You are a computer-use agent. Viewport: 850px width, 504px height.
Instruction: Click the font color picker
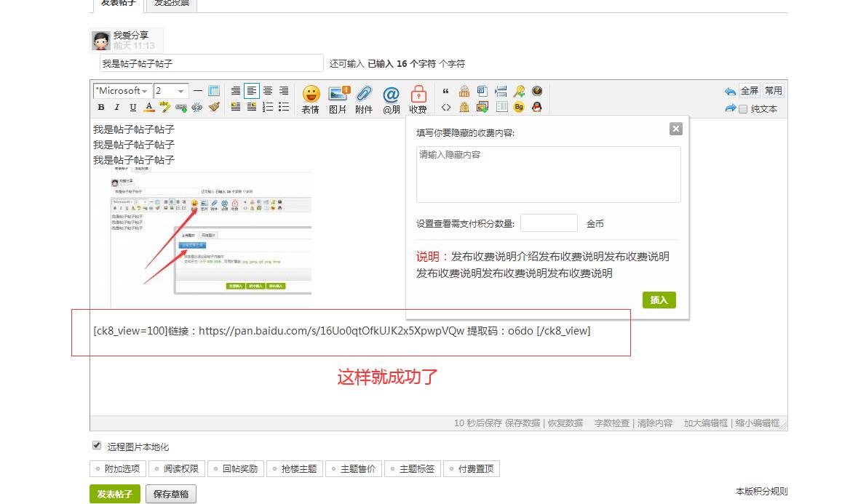[149, 108]
